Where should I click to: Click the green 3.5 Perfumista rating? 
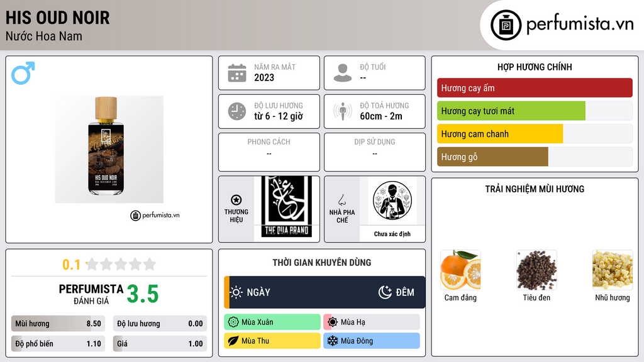[143, 294]
